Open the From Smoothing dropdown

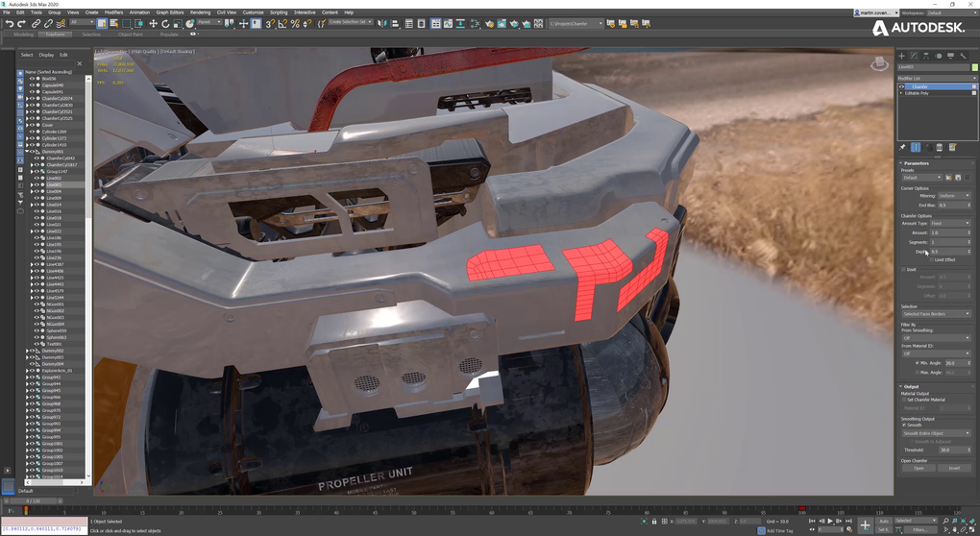[936, 338]
